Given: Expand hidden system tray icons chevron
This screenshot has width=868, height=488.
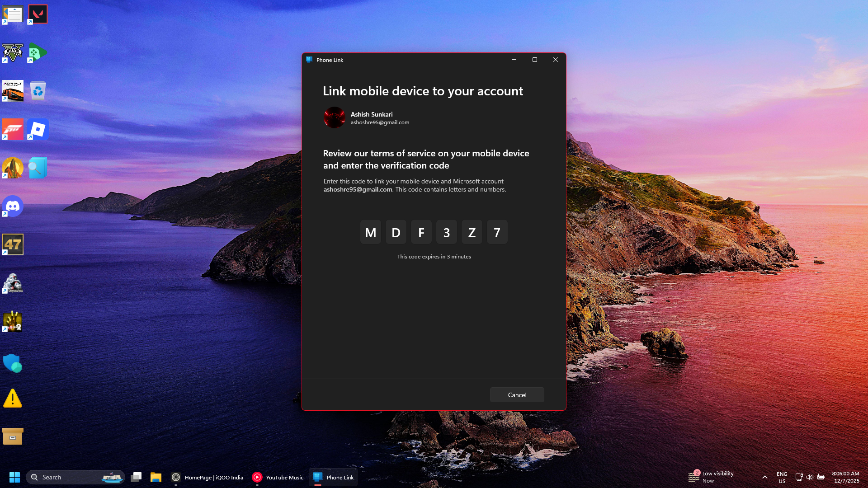Looking at the screenshot, I should click(764, 477).
